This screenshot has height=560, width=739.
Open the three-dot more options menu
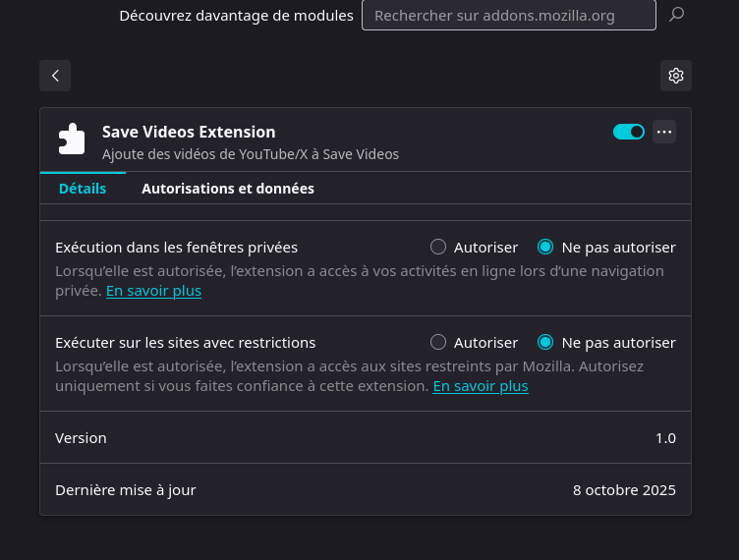tap(664, 132)
